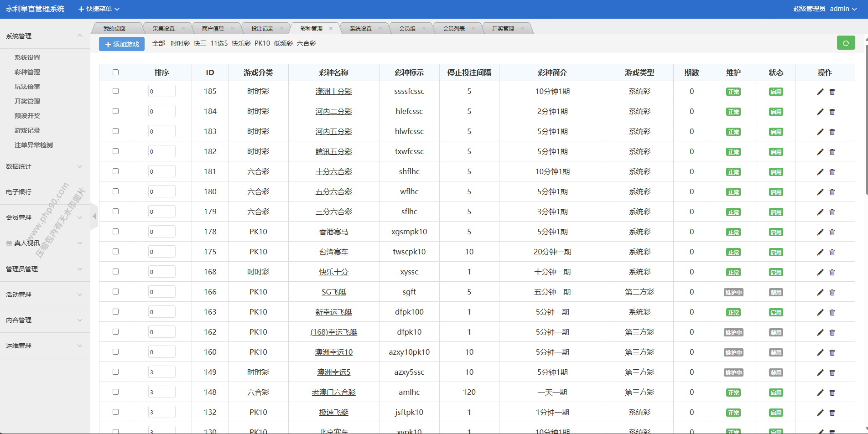Viewport: 868px width, 434px height.
Task: Filter the list by 六合彩 category link
Action: point(306,43)
